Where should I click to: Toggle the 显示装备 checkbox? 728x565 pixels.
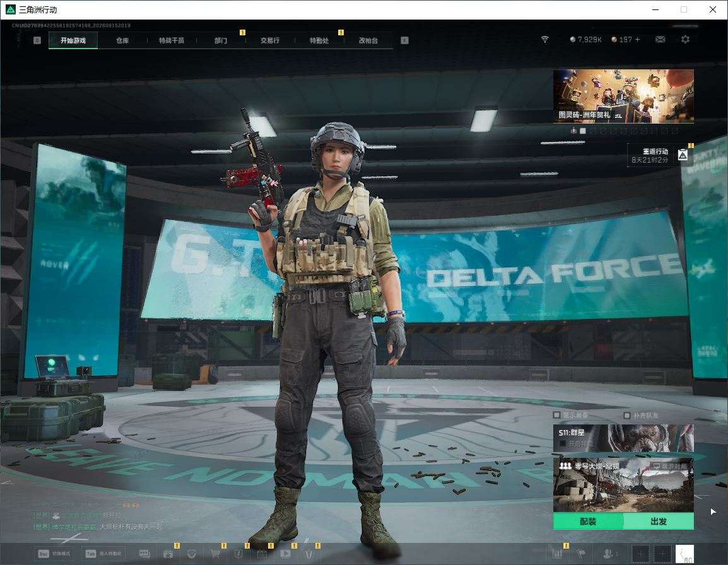[x=556, y=415]
